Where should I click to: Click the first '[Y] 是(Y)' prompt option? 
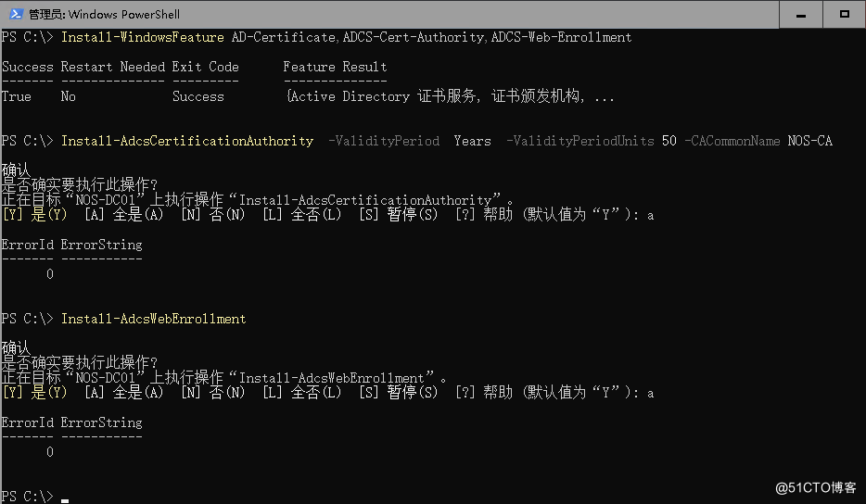pos(34,215)
